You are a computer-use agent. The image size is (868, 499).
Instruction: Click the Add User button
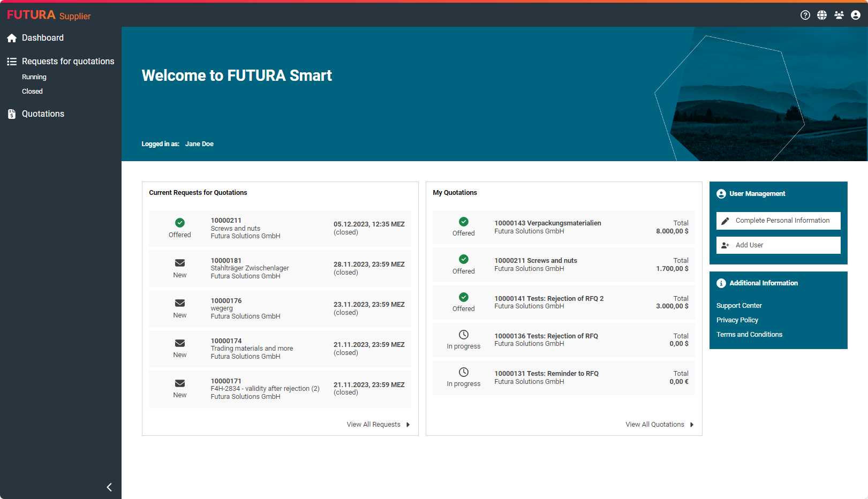(x=778, y=245)
